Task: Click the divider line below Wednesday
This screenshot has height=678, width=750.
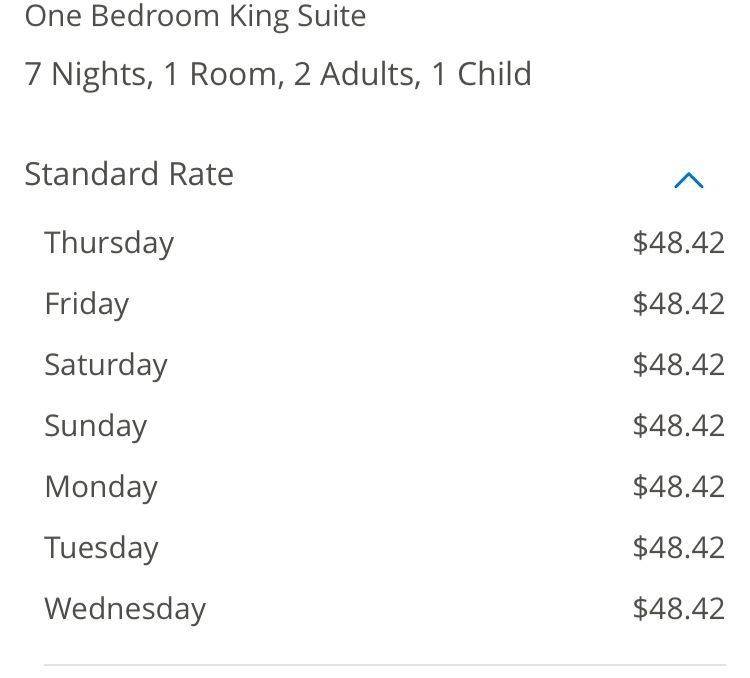Action: tap(385, 665)
